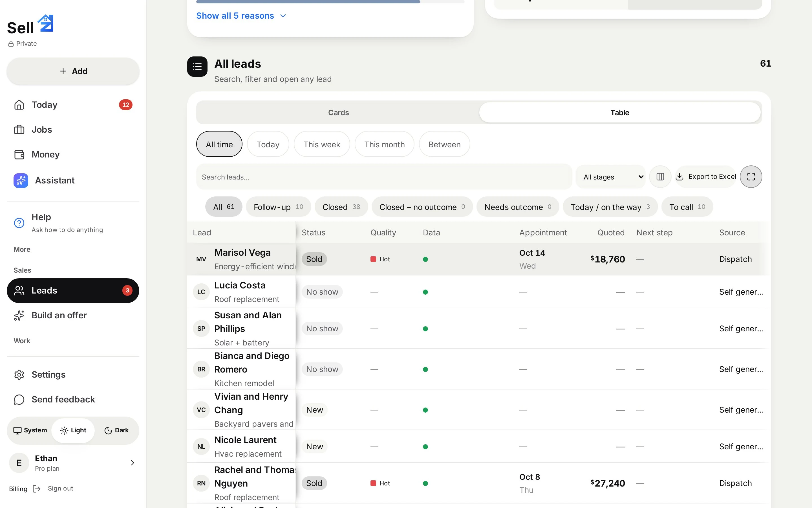Select the All time date filter
The image size is (812, 508).
(x=219, y=144)
